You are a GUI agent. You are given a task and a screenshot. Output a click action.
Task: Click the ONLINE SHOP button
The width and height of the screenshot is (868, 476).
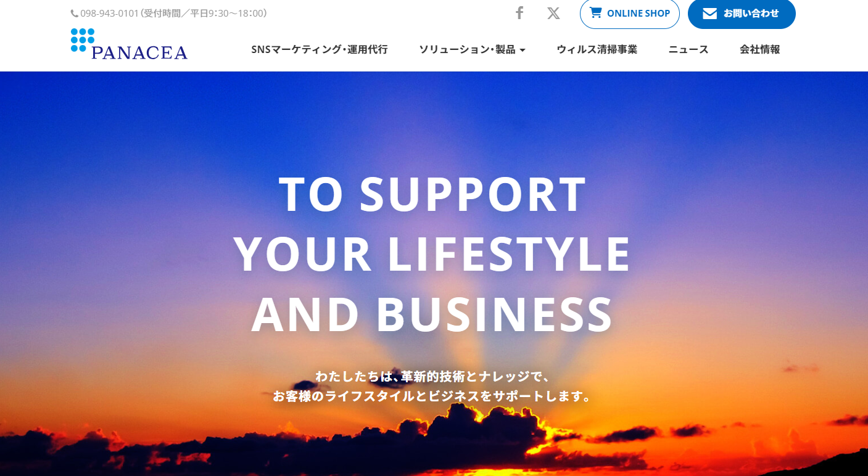tap(630, 14)
